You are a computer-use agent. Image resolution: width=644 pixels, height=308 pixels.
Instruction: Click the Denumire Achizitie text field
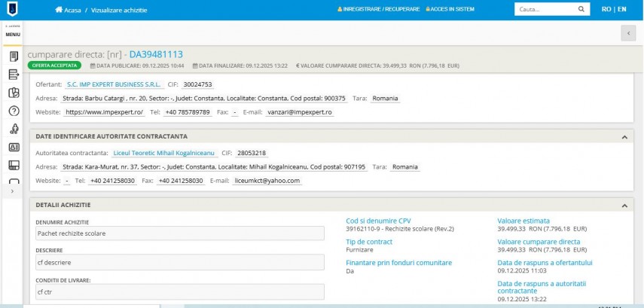tap(179, 233)
